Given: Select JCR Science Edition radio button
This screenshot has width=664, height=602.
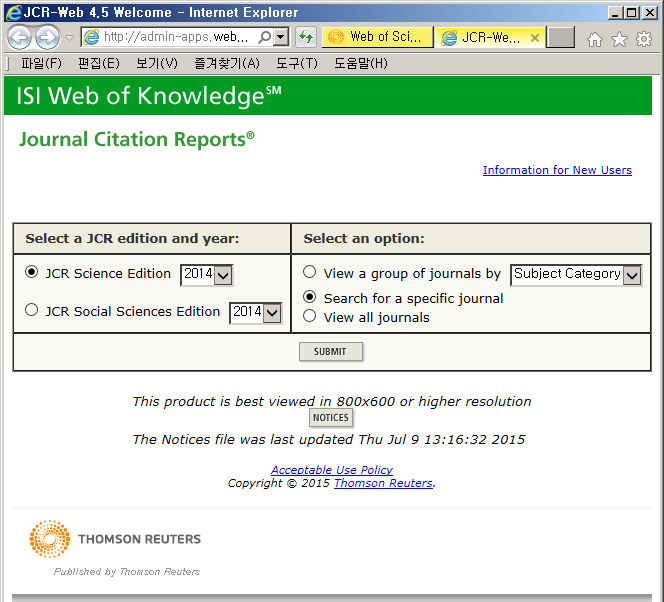Looking at the screenshot, I should click(31, 272).
